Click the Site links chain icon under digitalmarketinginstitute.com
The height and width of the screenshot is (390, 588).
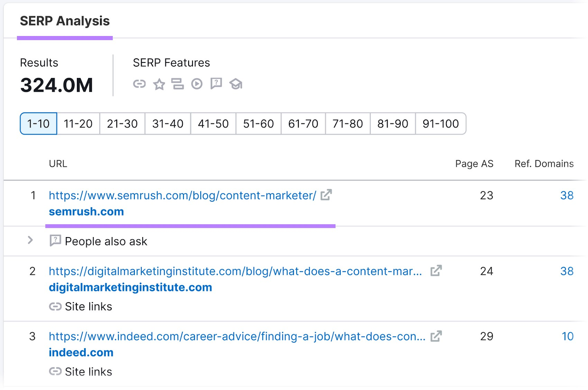click(x=55, y=306)
